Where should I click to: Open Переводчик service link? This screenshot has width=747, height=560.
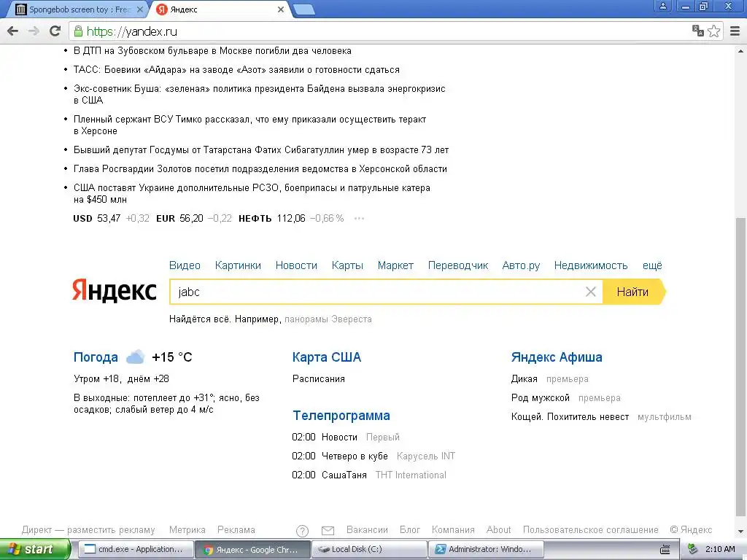point(458,265)
